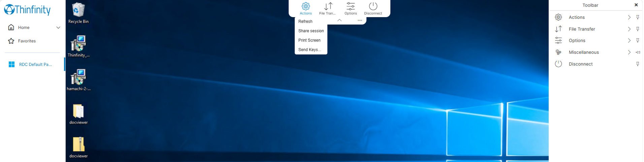644x162 pixels.
Task: Toggle the pin for Miscellaneous row
Action: pyautogui.click(x=638, y=52)
